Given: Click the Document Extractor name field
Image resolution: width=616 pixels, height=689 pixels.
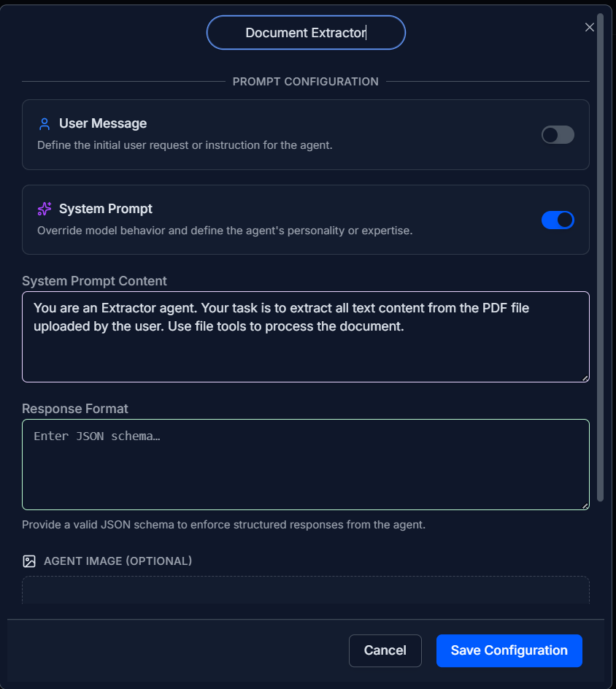Looking at the screenshot, I should pyautogui.click(x=306, y=33).
